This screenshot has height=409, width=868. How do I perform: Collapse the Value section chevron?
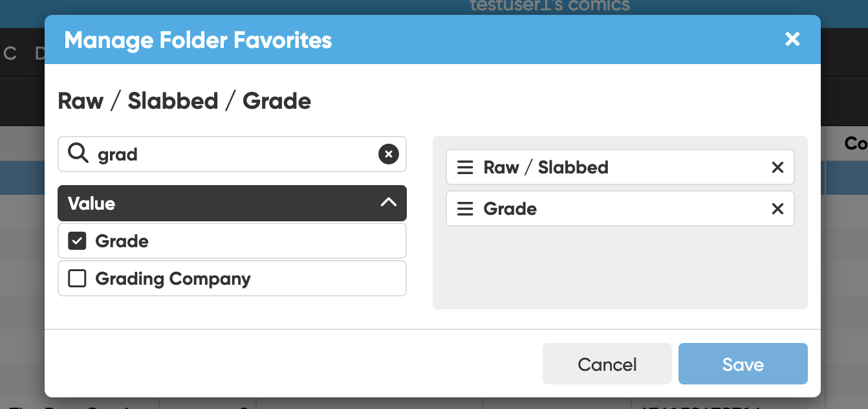388,203
